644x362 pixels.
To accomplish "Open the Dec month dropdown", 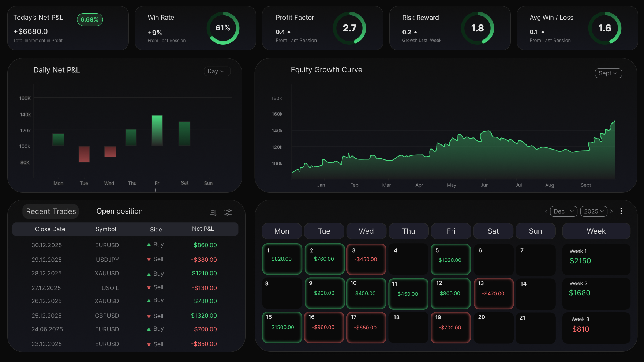I will (563, 211).
